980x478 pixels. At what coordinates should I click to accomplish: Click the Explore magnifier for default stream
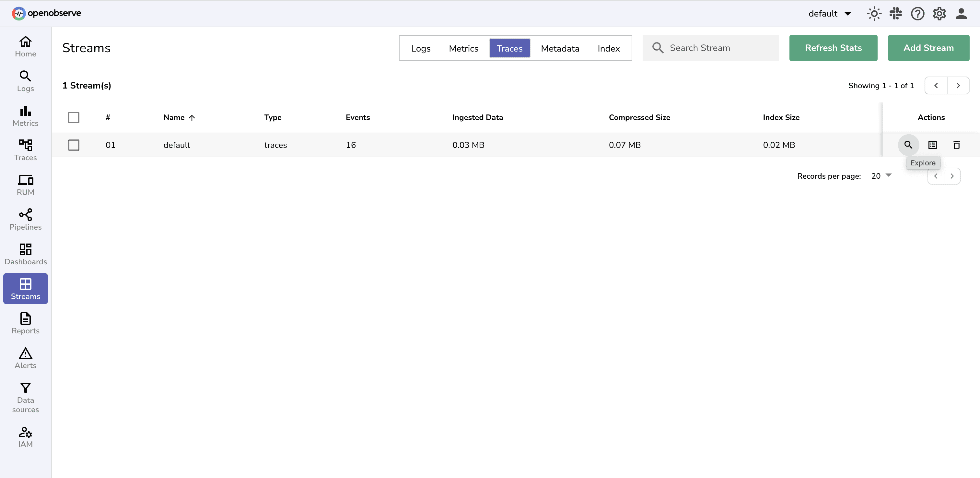(x=908, y=145)
